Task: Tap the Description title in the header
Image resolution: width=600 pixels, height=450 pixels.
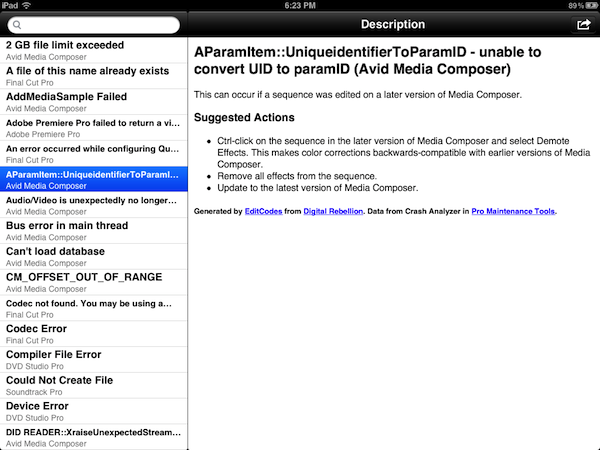Action: pyautogui.click(x=393, y=24)
